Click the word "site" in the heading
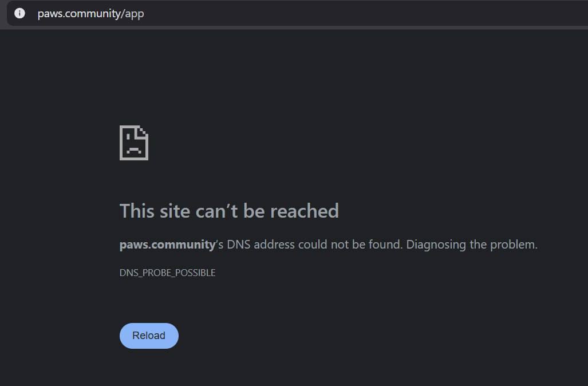588x386 pixels. (x=175, y=211)
